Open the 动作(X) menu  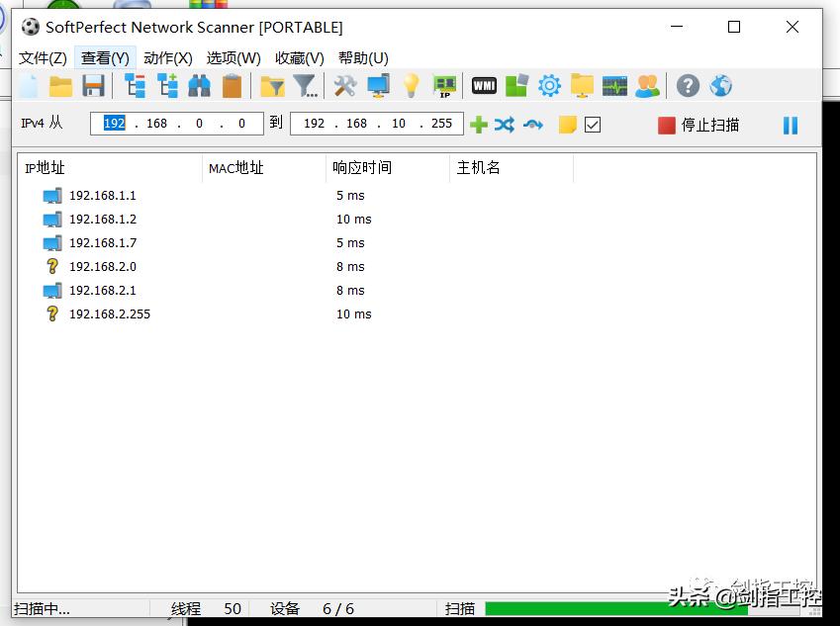167,58
